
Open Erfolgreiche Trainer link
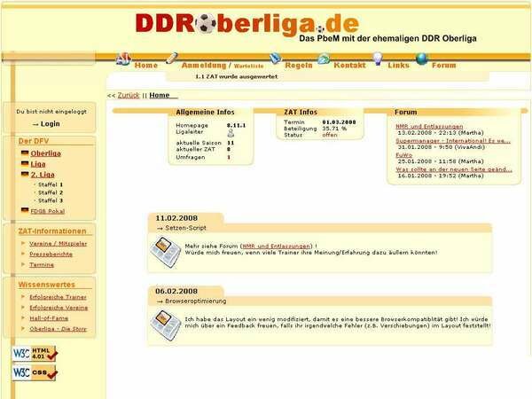point(58,297)
